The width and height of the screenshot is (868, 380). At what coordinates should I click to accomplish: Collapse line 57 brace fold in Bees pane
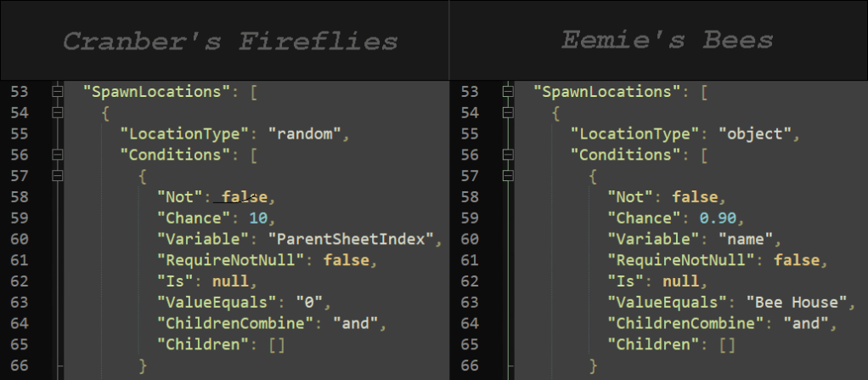point(507,176)
